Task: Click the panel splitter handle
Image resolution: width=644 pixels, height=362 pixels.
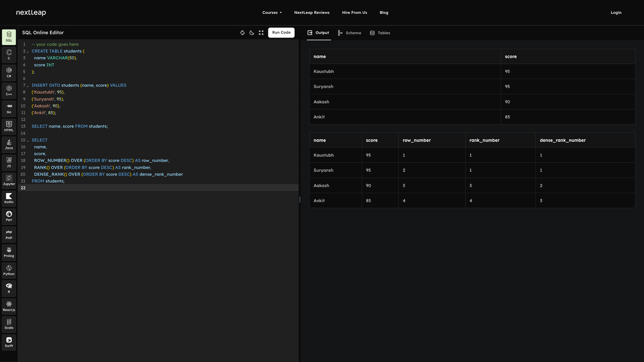Action: (299, 200)
